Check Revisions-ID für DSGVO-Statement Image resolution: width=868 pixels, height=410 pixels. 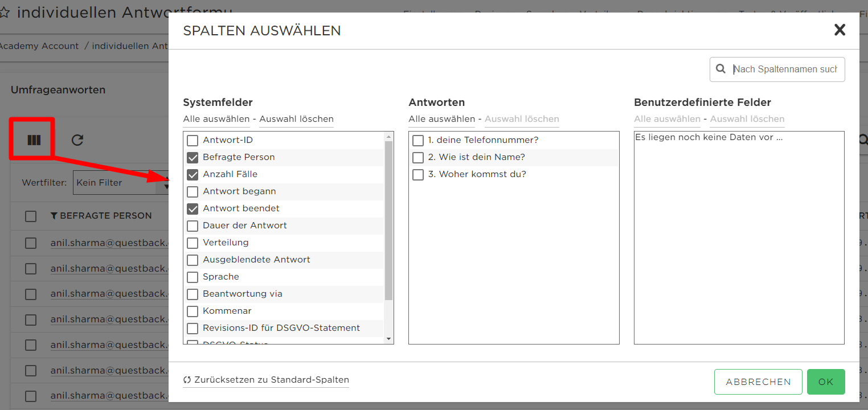tap(193, 329)
